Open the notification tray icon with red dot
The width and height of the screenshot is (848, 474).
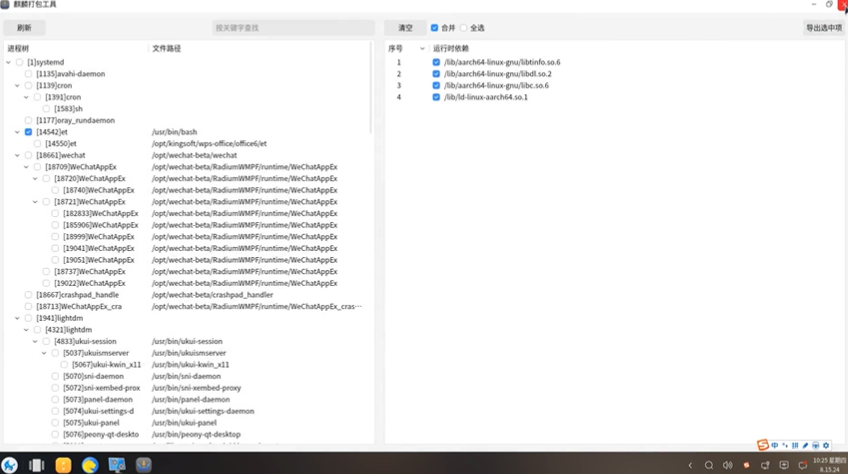point(803,465)
